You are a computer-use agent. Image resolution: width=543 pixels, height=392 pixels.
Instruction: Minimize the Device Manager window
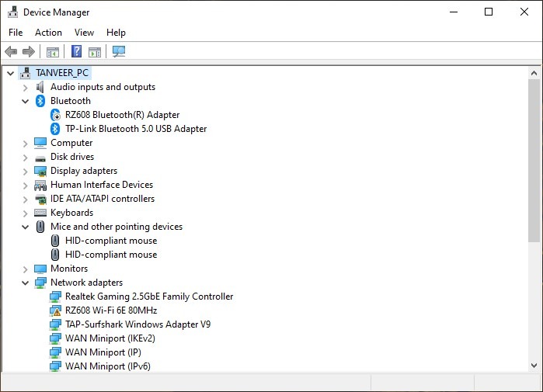[x=454, y=12]
